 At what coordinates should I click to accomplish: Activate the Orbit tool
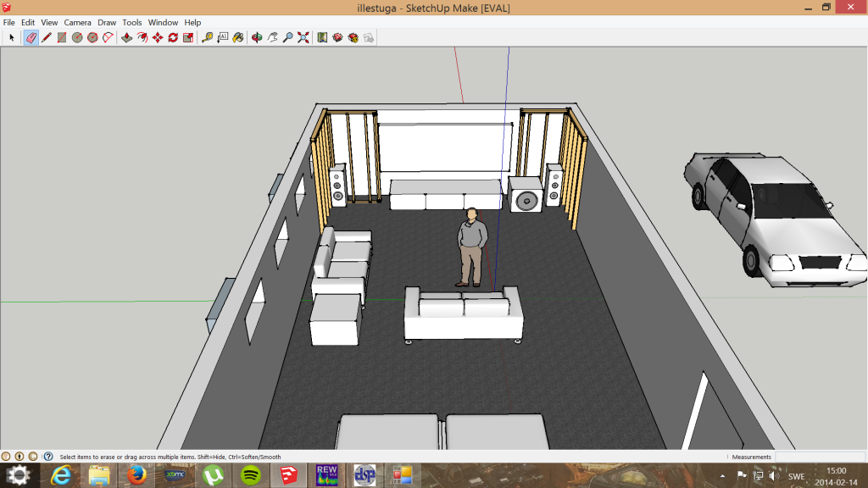[257, 37]
